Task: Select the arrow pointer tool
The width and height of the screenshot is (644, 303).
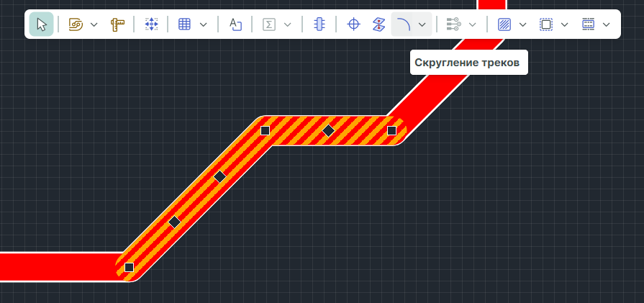Action: coord(41,24)
